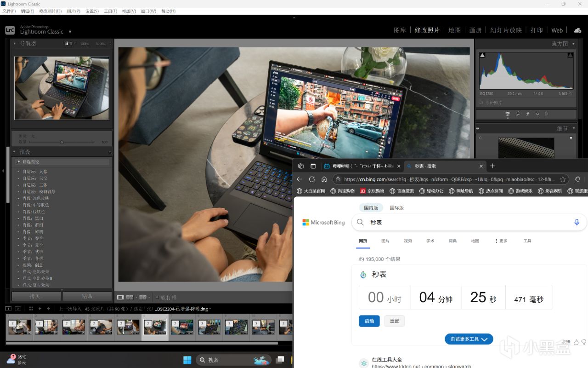588x368 pixels.
Task: Set navigator zoom to Fit
Action: pyautogui.click(x=69, y=44)
